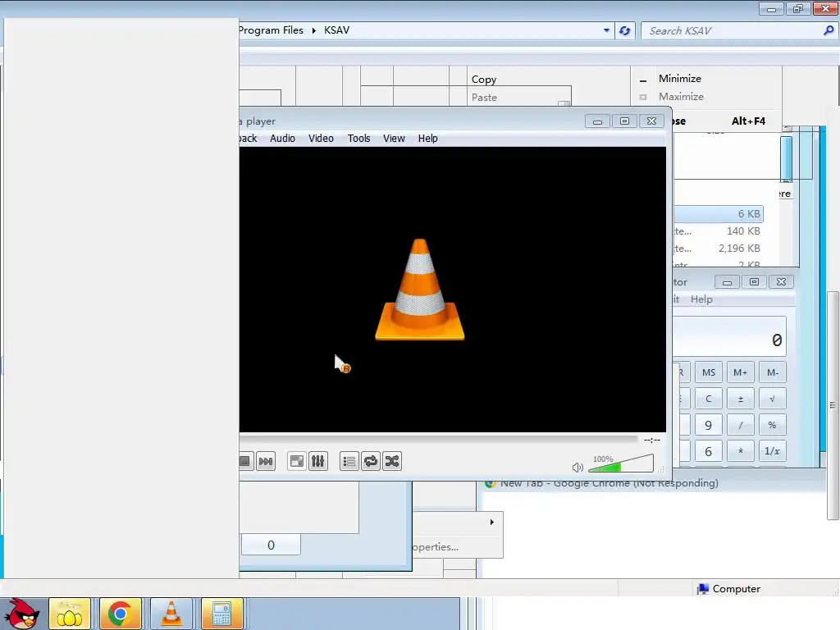The image size is (840, 630).
Task: Click the Calculator 9 key
Action: coord(708,426)
